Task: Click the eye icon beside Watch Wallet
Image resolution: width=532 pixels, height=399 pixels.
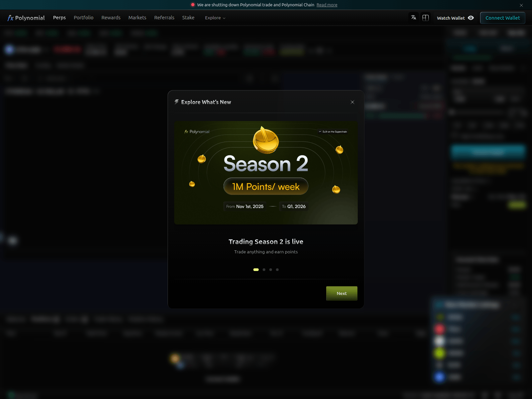Action: [x=471, y=18]
